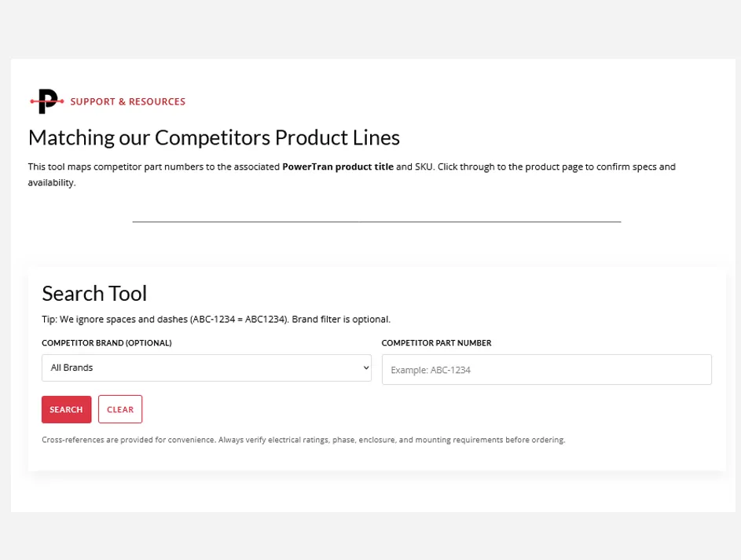This screenshot has height=560, width=741.
Task: Click the Competitor Brand (Optional) label
Action: tap(106, 343)
